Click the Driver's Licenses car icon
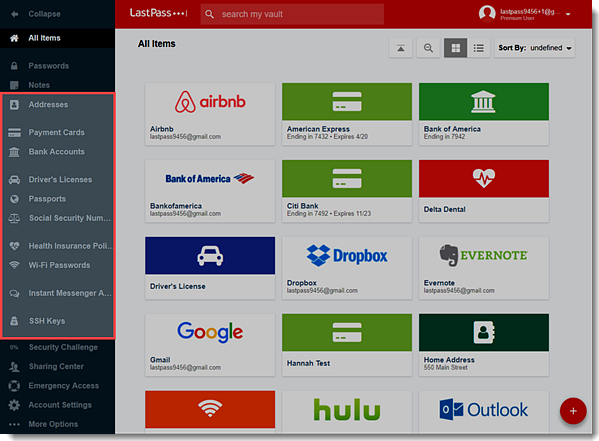This screenshot has width=599, height=441. click(x=14, y=179)
